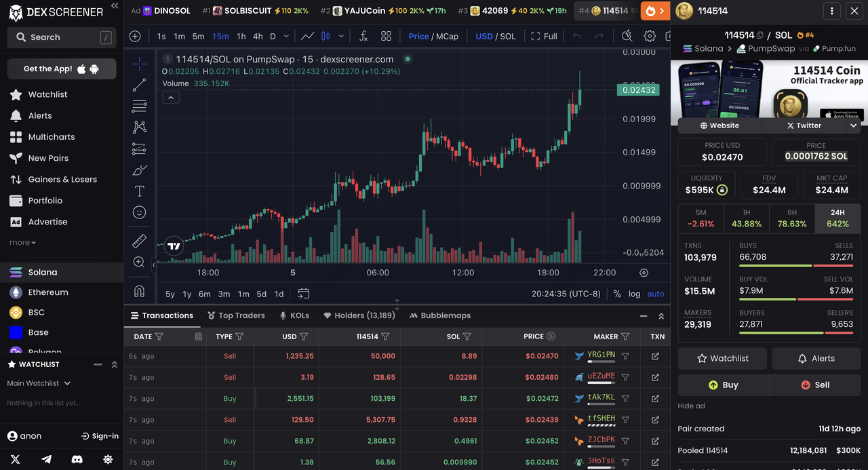This screenshot has height=470, width=868.
Task: Enable the magnet snap mode
Action: point(139,291)
